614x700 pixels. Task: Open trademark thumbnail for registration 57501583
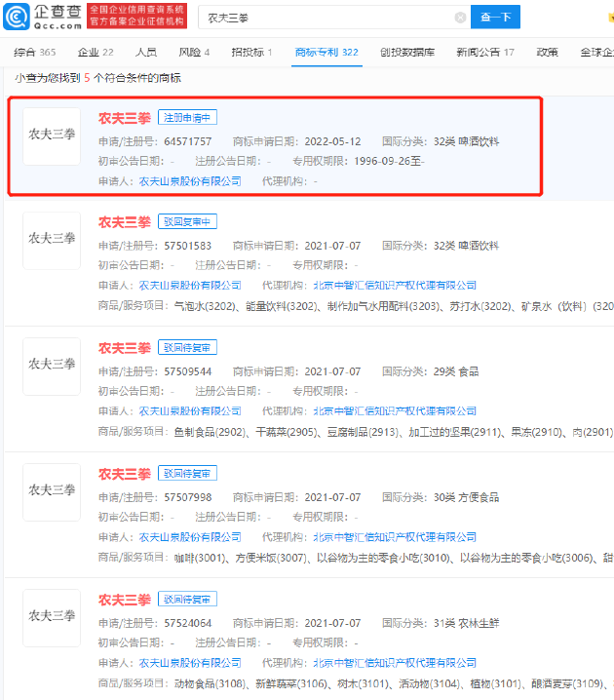click(x=52, y=240)
